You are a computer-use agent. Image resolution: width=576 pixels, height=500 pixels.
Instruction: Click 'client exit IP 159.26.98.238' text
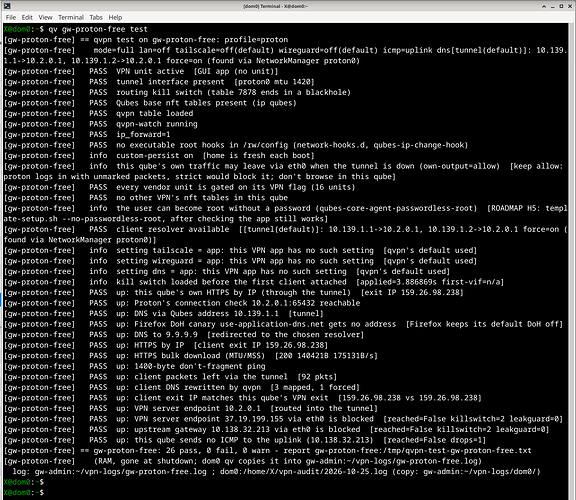pyautogui.click(x=260, y=345)
